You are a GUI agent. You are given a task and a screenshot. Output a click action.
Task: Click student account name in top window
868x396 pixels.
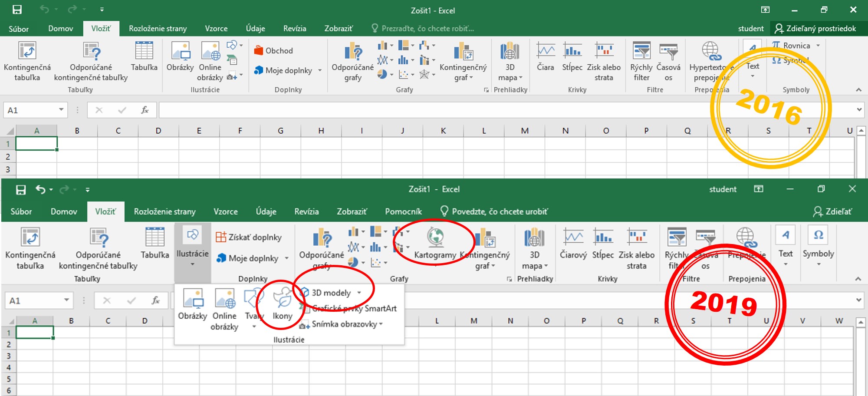tap(751, 29)
